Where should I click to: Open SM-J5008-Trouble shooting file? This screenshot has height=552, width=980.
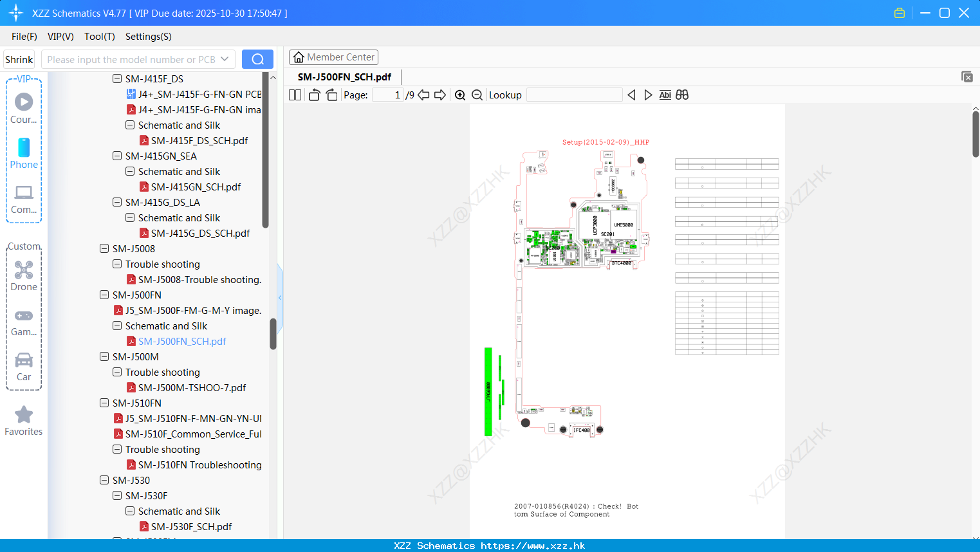click(x=199, y=279)
